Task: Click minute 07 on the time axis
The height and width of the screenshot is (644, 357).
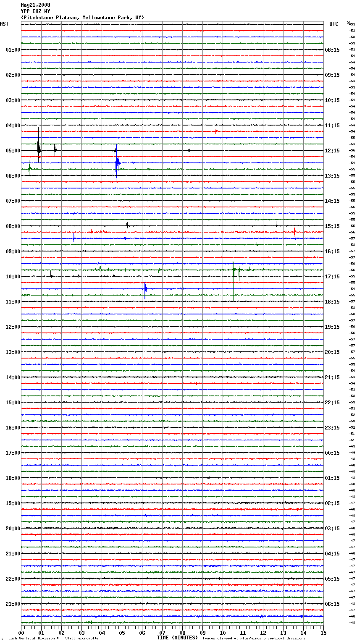Action: tap(162, 633)
